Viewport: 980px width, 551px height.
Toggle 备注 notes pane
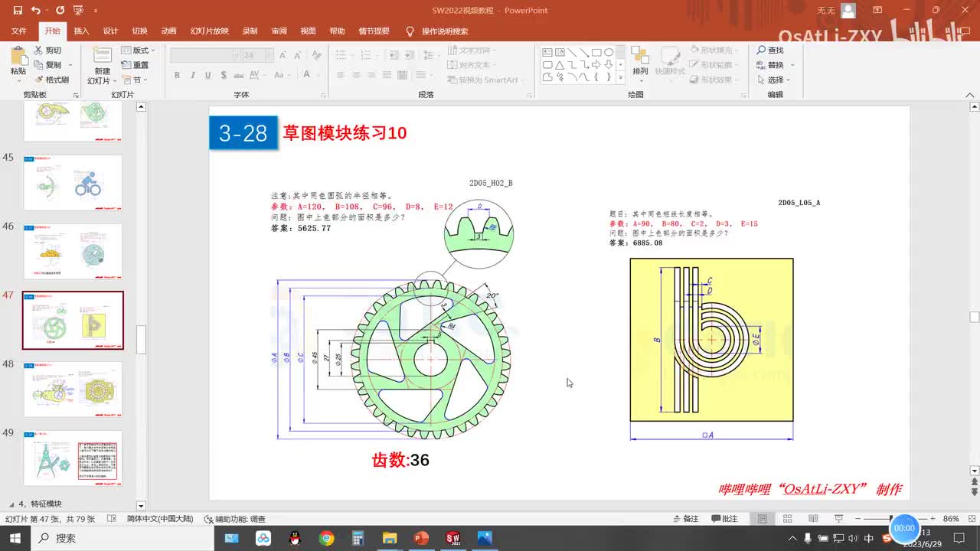685,519
